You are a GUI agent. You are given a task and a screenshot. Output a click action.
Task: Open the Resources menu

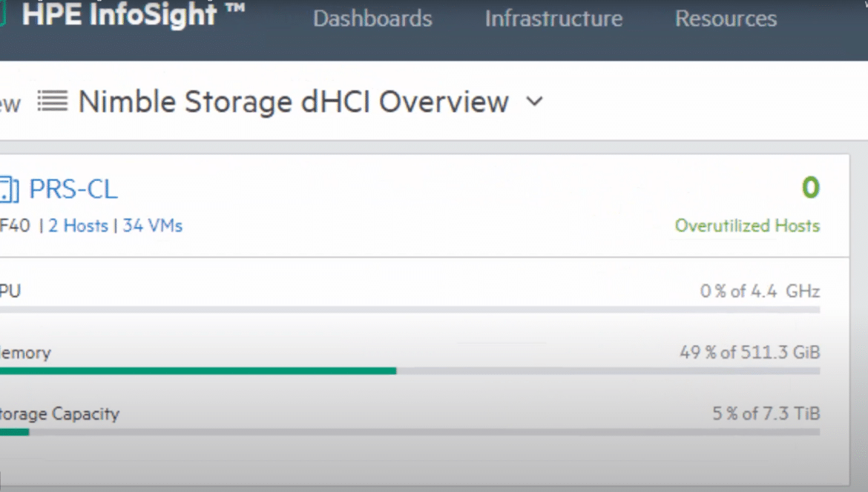(x=726, y=19)
